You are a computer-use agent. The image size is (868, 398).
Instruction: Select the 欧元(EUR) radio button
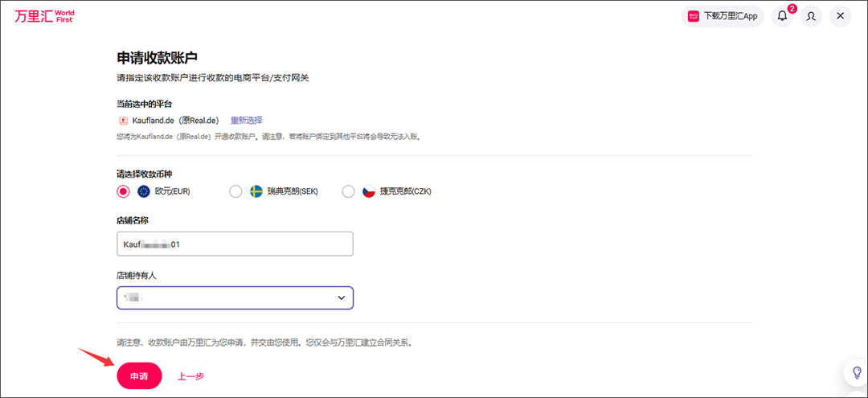(123, 191)
